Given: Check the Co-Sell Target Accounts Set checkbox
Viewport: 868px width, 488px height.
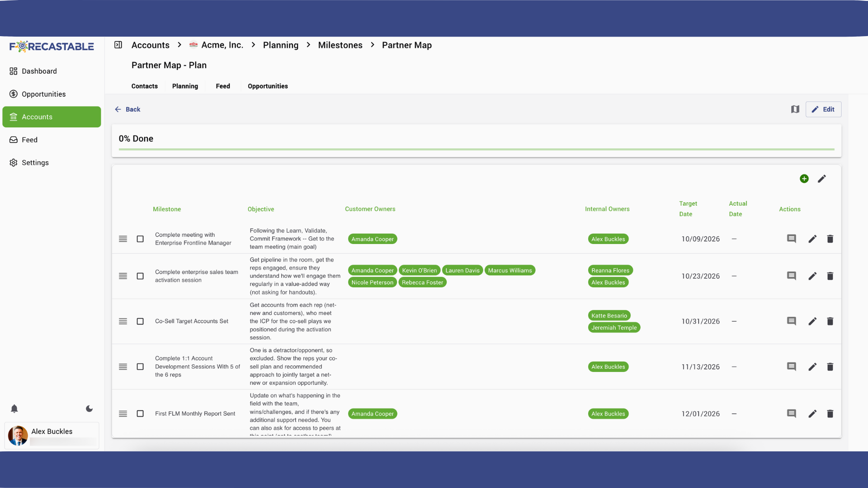Looking at the screenshot, I should (x=140, y=321).
